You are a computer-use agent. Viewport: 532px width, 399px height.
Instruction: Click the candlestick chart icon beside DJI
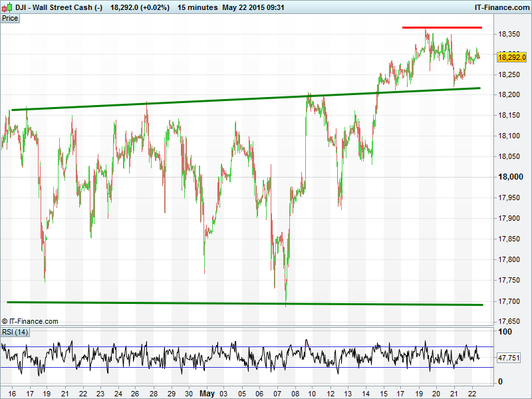click(7, 7)
